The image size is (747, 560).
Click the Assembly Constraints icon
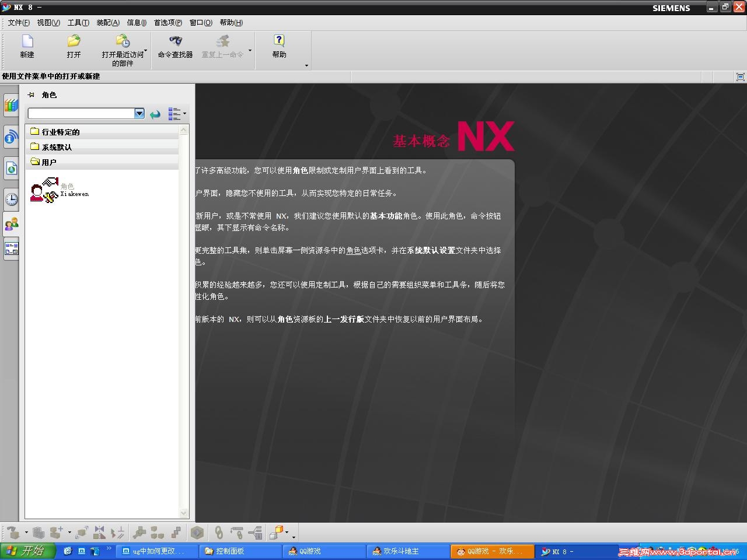(x=117, y=533)
